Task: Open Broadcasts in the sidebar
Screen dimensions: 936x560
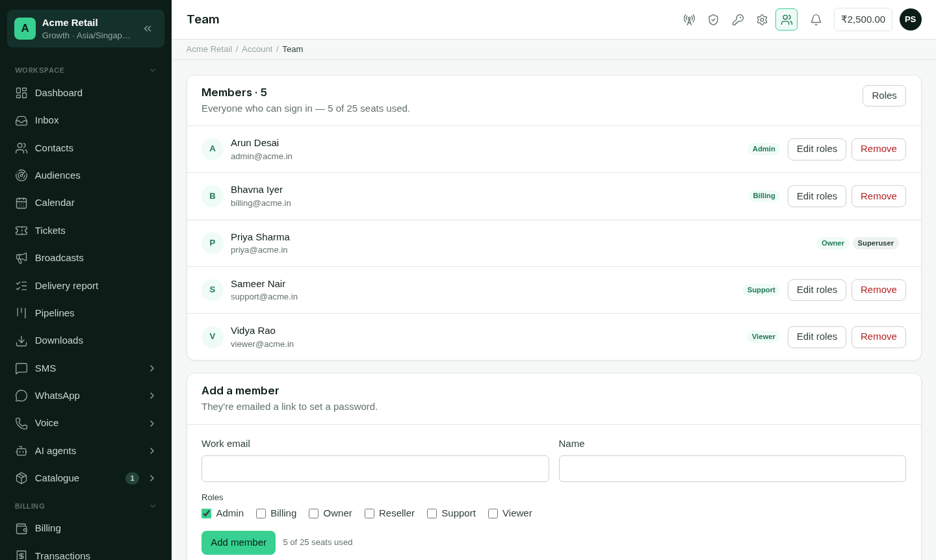Action: point(86,258)
